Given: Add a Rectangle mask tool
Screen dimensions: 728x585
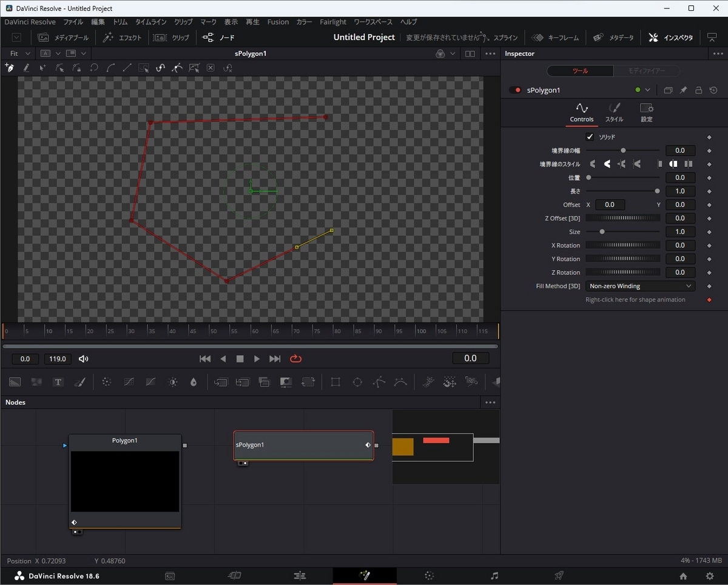Looking at the screenshot, I should (x=335, y=382).
